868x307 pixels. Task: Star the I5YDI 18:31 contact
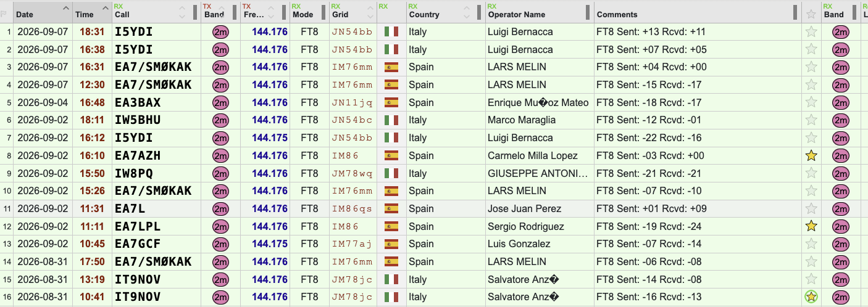tap(811, 32)
